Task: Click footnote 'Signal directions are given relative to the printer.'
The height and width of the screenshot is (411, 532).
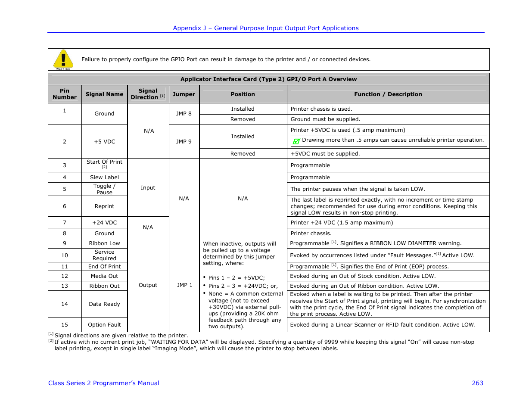Action: [121, 336]
